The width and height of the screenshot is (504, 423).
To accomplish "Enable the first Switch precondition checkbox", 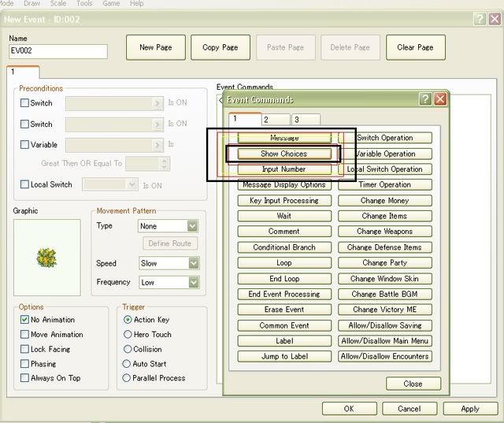I will point(24,103).
